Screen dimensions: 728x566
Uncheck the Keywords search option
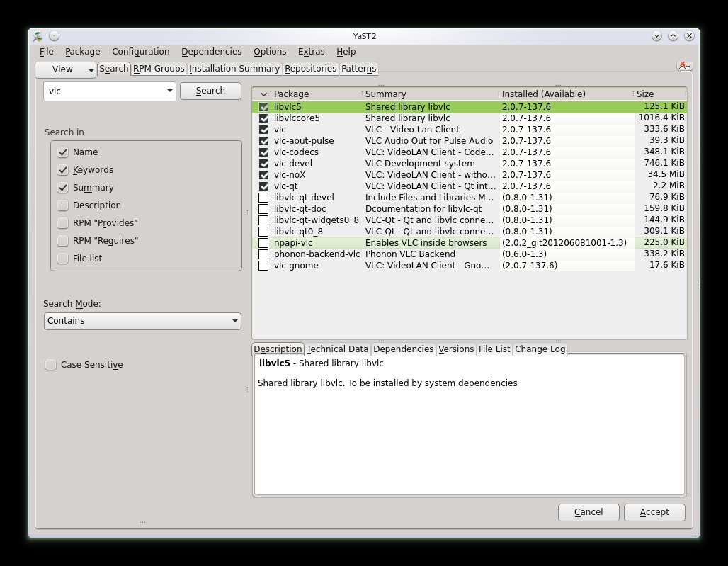pos(63,170)
